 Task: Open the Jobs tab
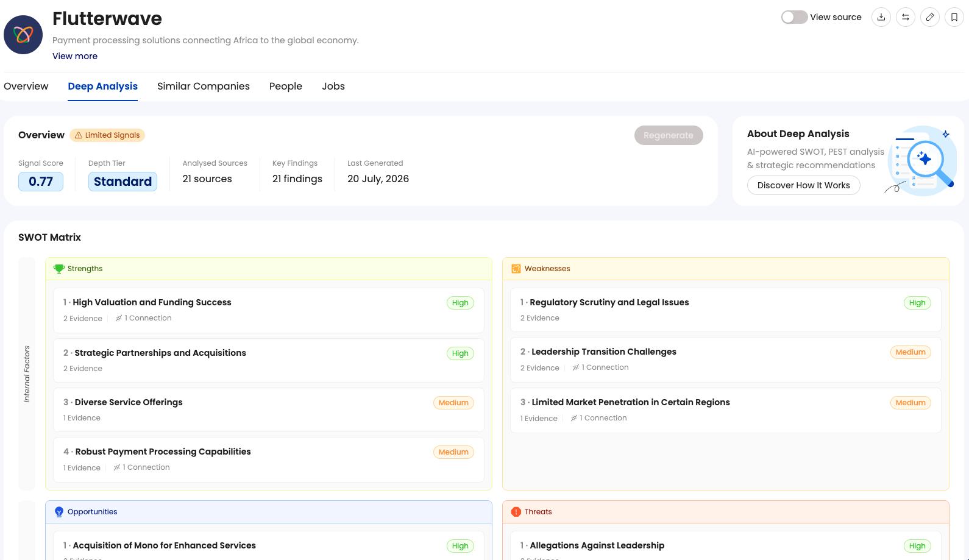(333, 87)
